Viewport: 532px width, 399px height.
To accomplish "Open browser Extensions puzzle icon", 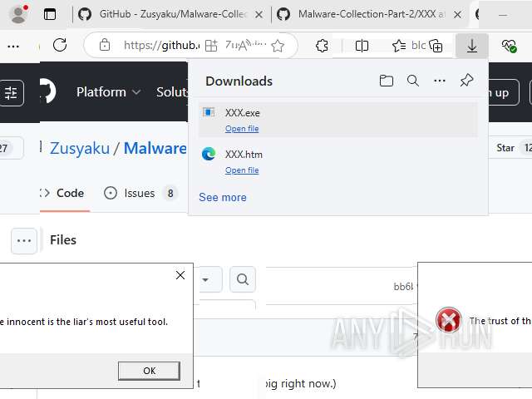I will [x=322, y=46].
